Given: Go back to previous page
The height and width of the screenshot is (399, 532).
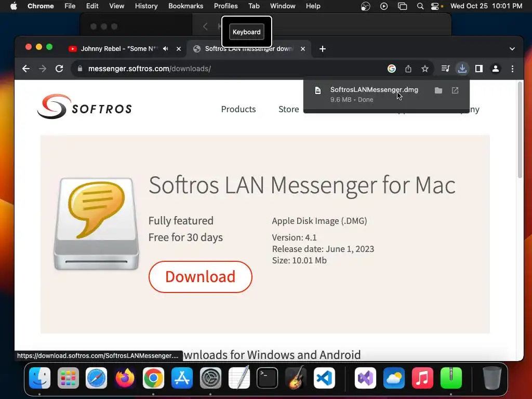Looking at the screenshot, I should [26, 69].
